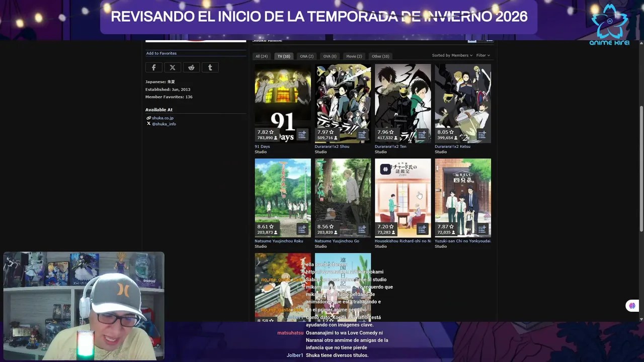
Task: Switch to the ONA (2) tab
Action: click(x=306, y=56)
